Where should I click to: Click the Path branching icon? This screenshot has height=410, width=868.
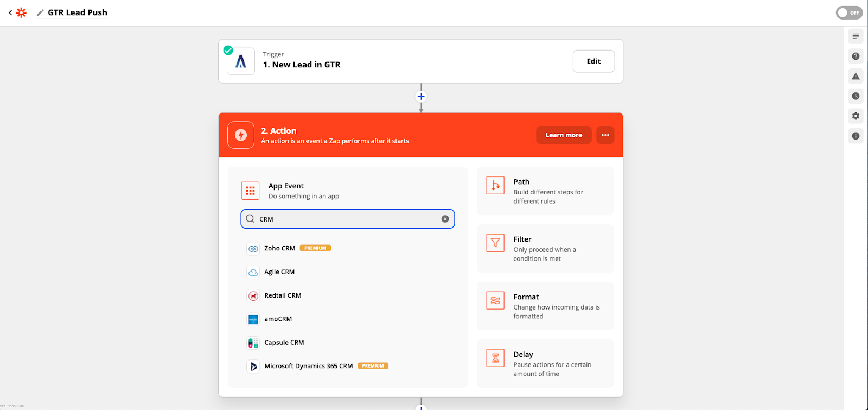click(495, 185)
